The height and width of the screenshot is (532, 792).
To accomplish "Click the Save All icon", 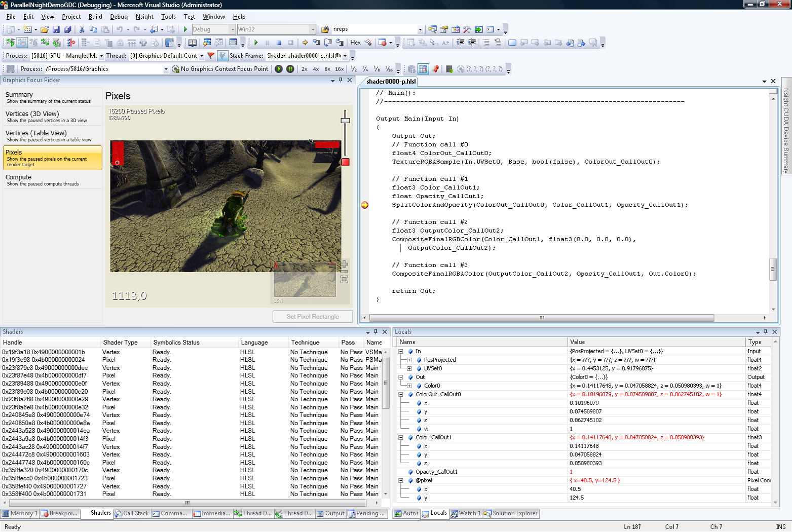I will pyautogui.click(x=67, y=29).
